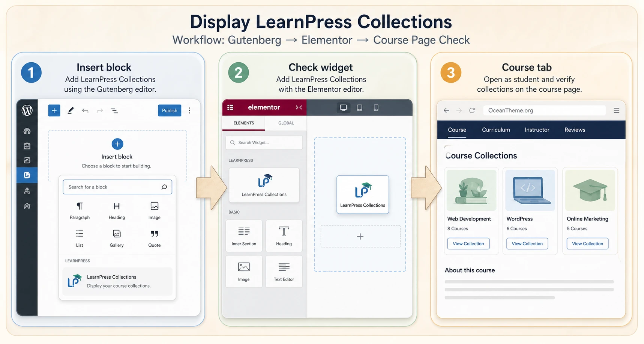Open the document list view icon
This screenshot has height=344, width=644.
click(x=114, y=110)
